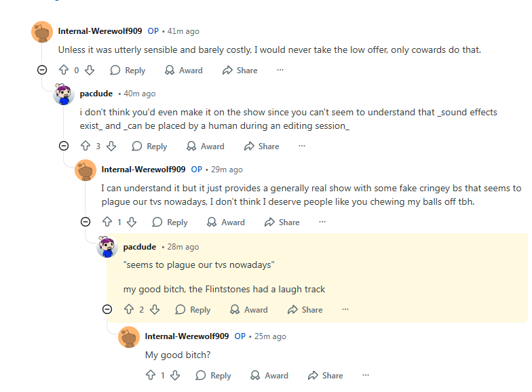This screenshot has height=392, width=532.
Task: Upvote the highlighted Flintstones laugh track comment
Action: click(129, 309)
